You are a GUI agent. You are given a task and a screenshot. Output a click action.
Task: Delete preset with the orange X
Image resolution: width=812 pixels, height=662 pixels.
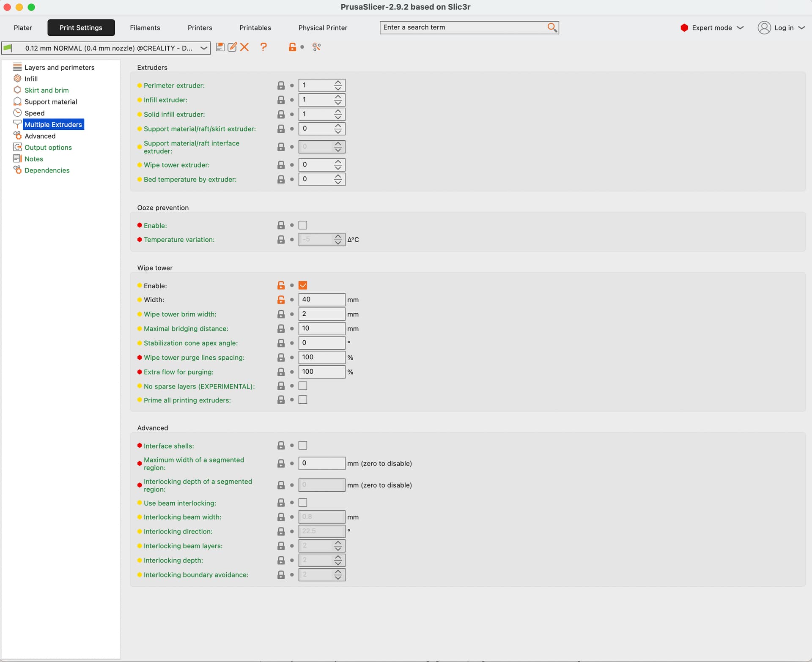[244, 47]
